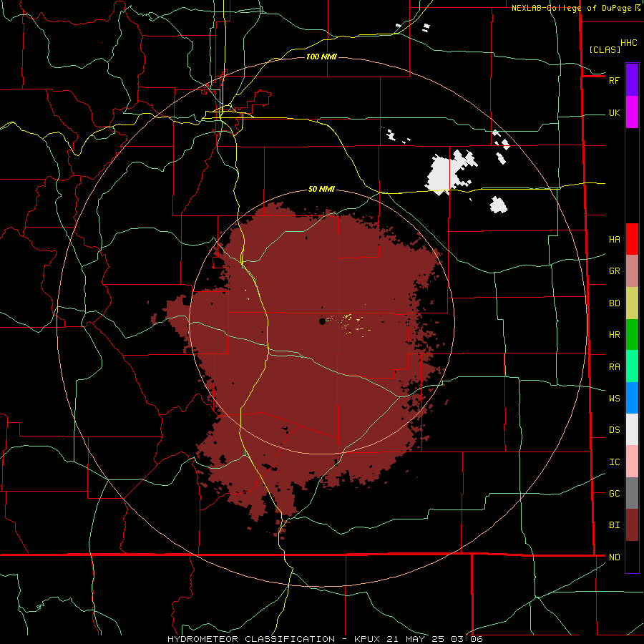Click the GR legend label text
The width and height of the screenshot is (644, 644).
(614, 271)
